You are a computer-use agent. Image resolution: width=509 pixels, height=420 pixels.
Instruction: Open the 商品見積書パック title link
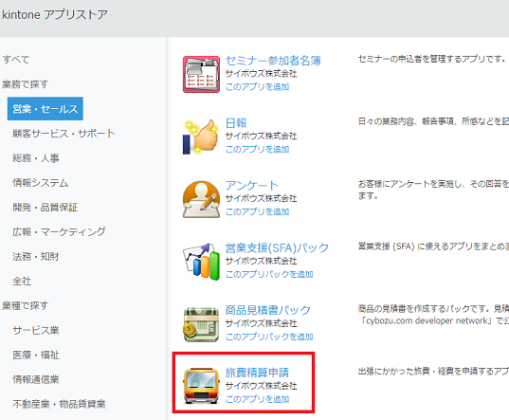[x=268, y=310]
